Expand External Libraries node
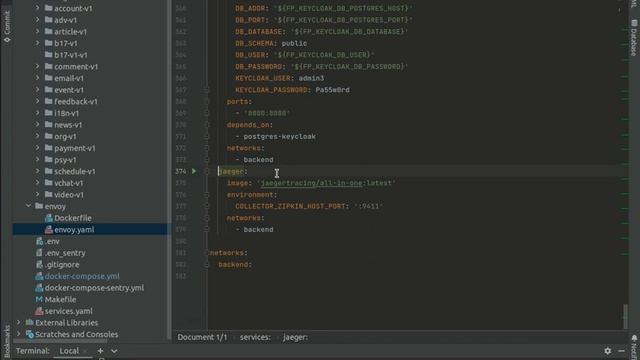The width and height of the screenshot is (640, 360). 18,322
